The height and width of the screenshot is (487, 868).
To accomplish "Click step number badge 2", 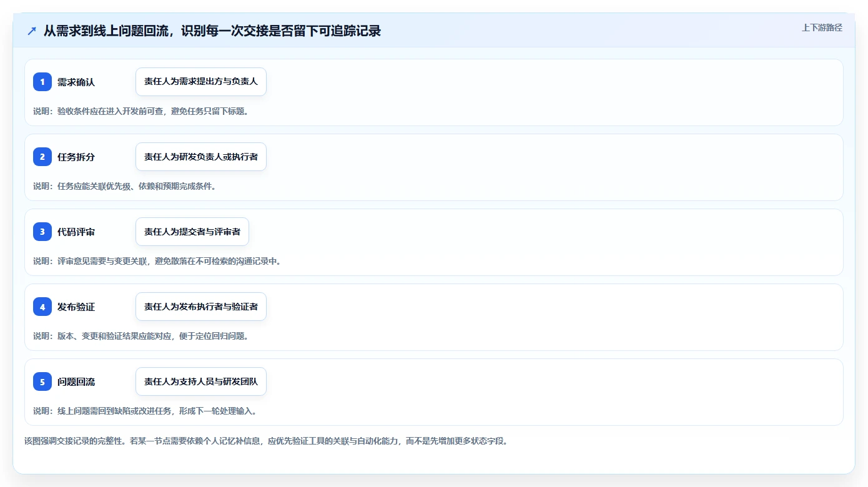I will [x=42, y=157].
